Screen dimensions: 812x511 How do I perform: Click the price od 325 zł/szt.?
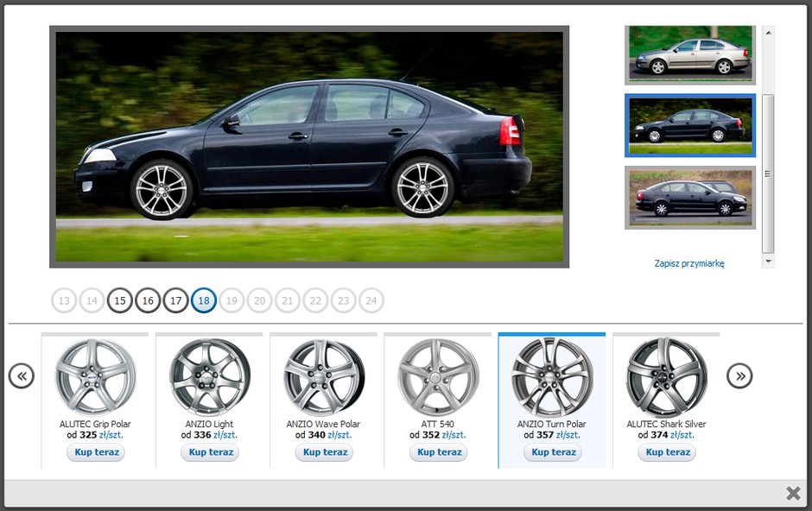pyautogui.click(x=95, y=435)
